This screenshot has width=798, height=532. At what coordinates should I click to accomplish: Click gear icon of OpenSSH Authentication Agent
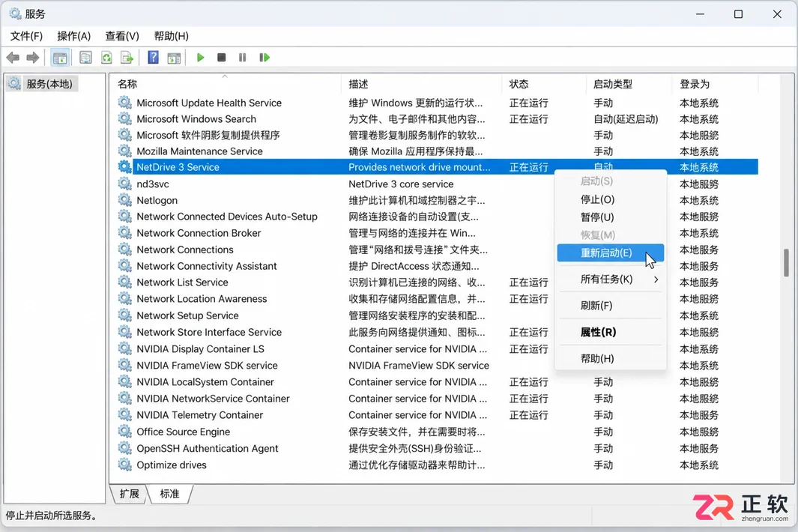[x=124, y=448]
